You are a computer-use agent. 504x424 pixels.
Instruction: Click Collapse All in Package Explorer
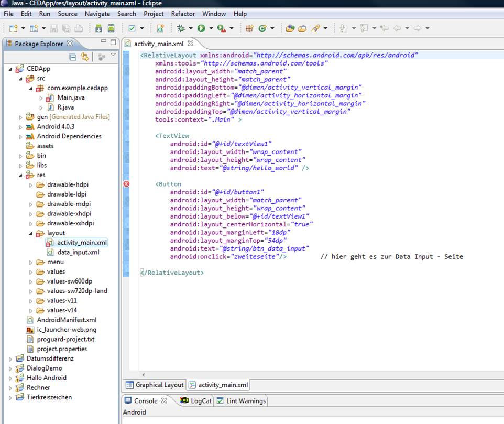pos(73,57)
